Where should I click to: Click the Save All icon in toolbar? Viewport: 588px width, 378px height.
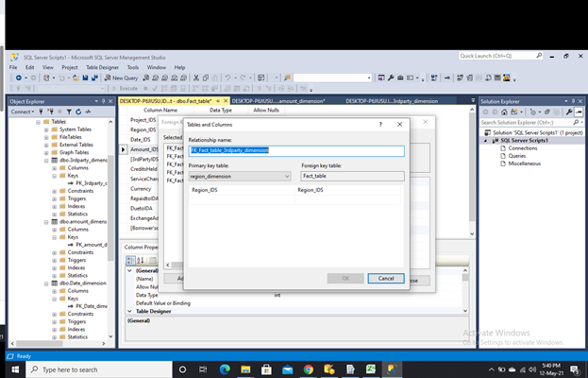coord(94,77)
